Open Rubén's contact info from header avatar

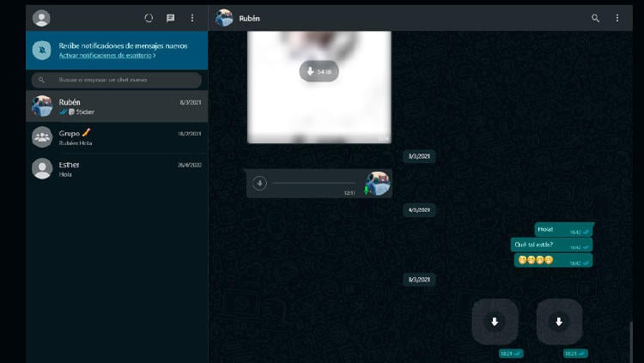tap(224, 18)
